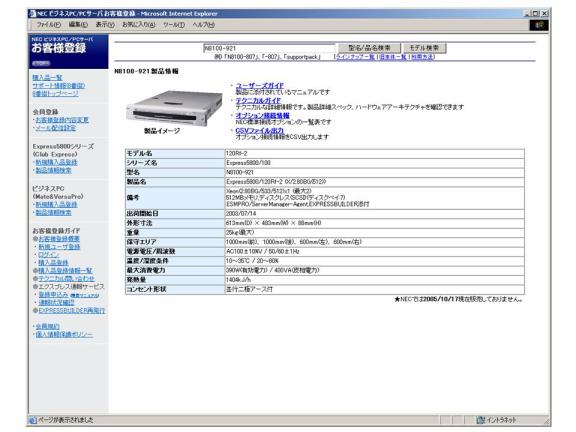This screenshot has width=576, height=432.
Task: Open 製品情報検索 under ビジネスPC
Action: pos(53,213)
